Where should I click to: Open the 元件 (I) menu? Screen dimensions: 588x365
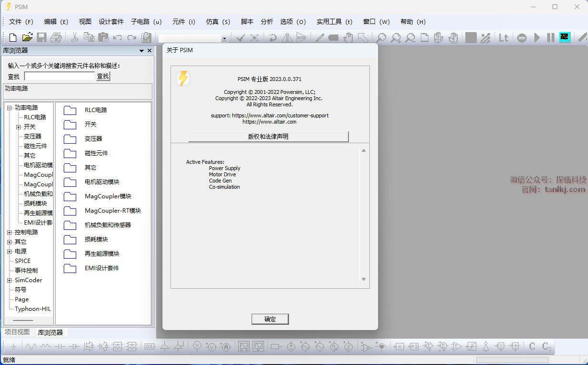184,22
